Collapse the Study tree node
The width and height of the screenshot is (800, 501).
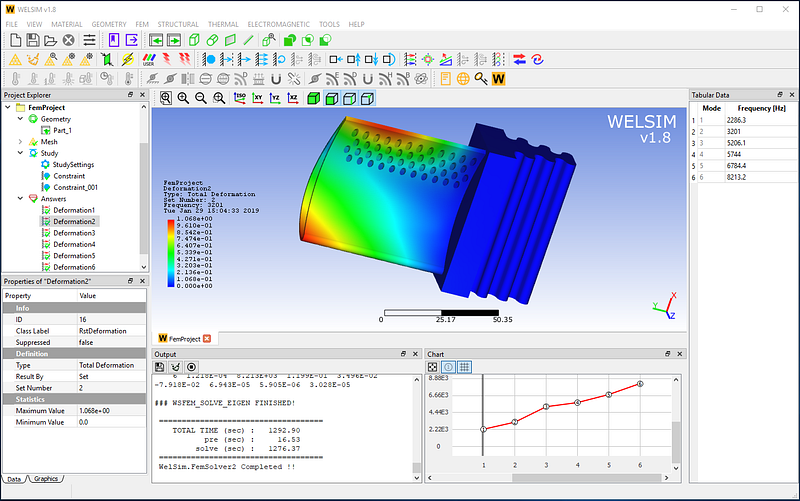[20, 153]
